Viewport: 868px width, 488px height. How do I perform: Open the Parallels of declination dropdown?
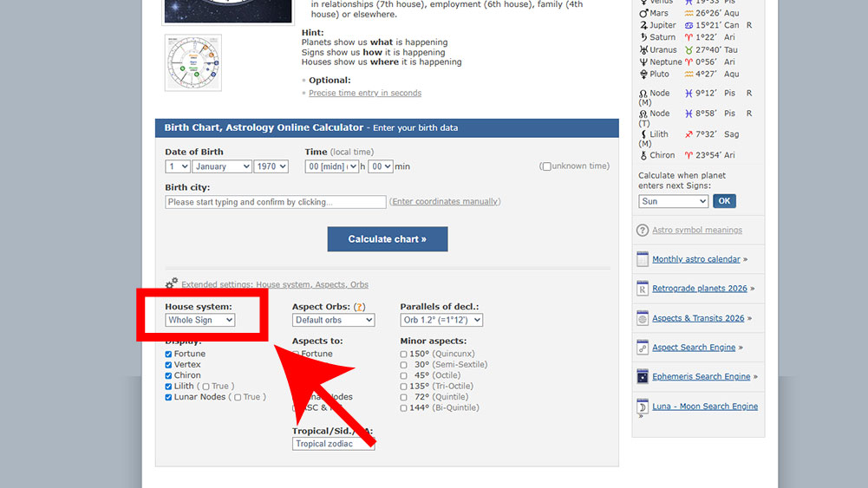[441, 320]
